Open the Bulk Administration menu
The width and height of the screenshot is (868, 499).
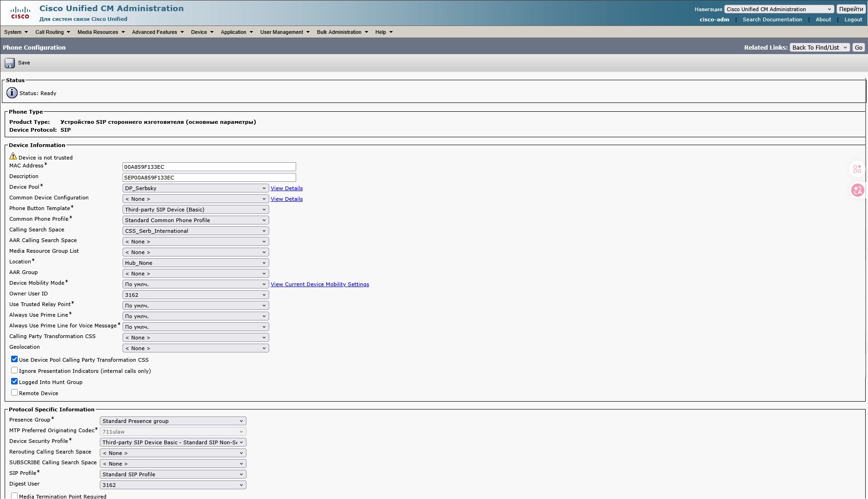tap(342, 32)
